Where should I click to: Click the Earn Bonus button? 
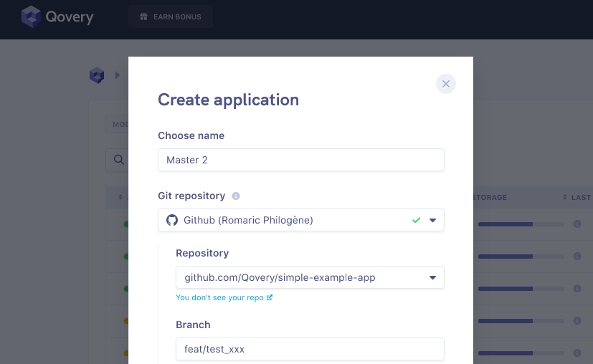[171, 16]
